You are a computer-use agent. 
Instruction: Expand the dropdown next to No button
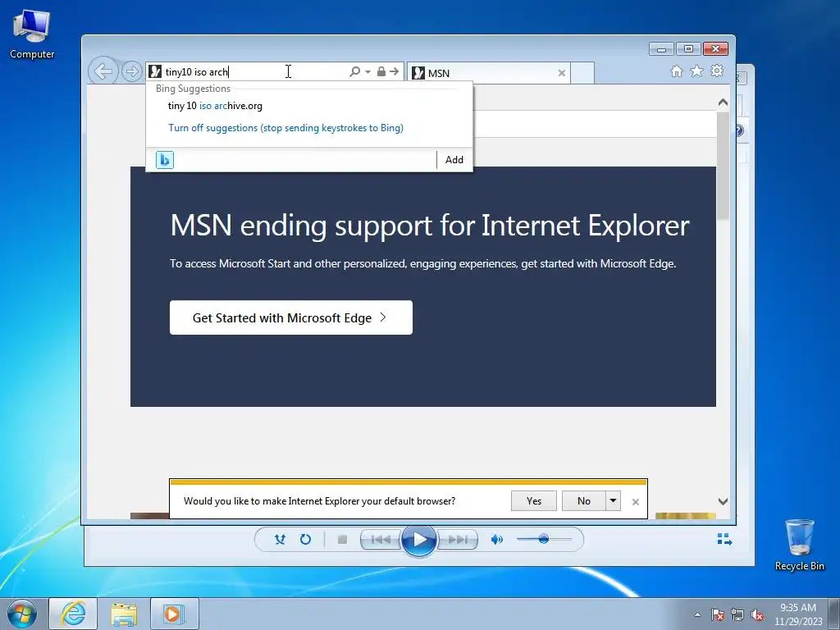click(613, 501)
